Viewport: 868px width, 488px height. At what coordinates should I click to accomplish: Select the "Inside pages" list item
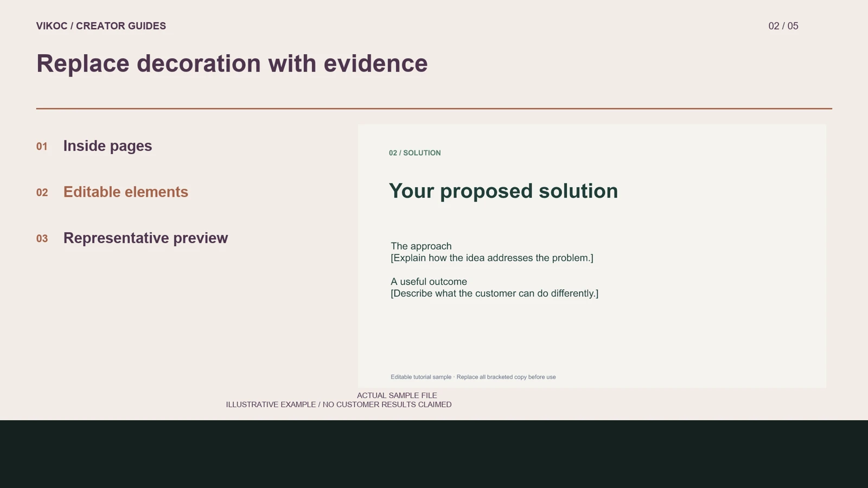coord(107,146)
